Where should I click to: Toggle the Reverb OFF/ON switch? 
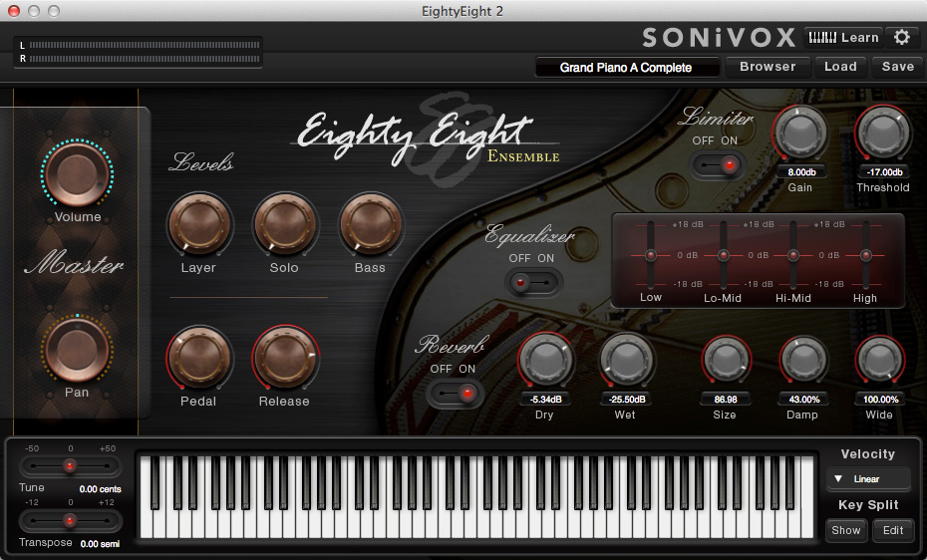[455, 394]
